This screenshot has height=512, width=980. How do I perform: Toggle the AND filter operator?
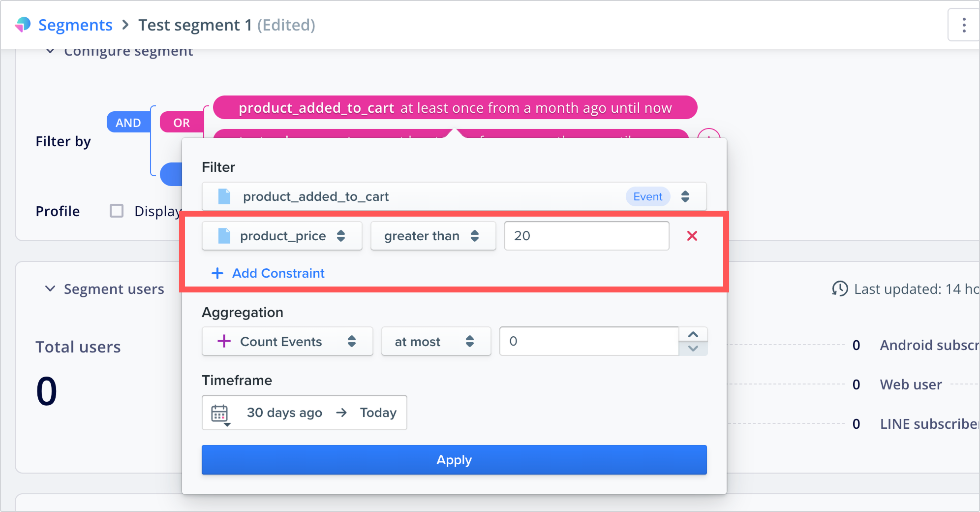[x=128, y=123]
